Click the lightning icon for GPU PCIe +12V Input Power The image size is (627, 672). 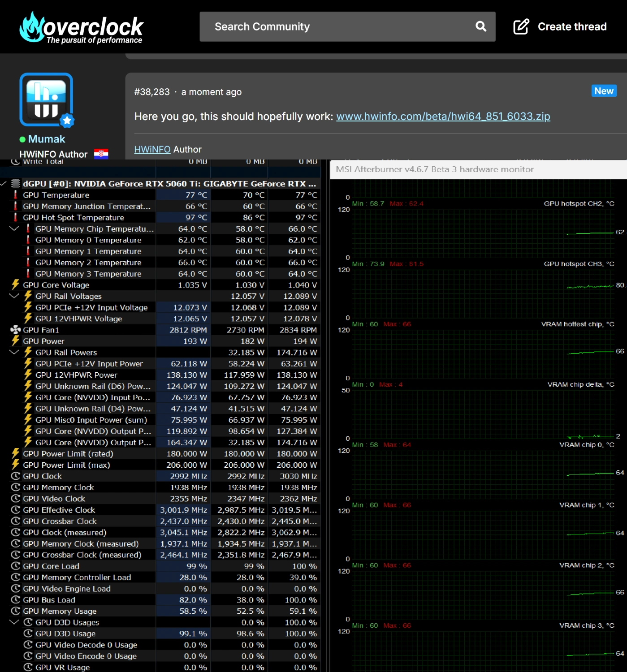click(28, 364)
